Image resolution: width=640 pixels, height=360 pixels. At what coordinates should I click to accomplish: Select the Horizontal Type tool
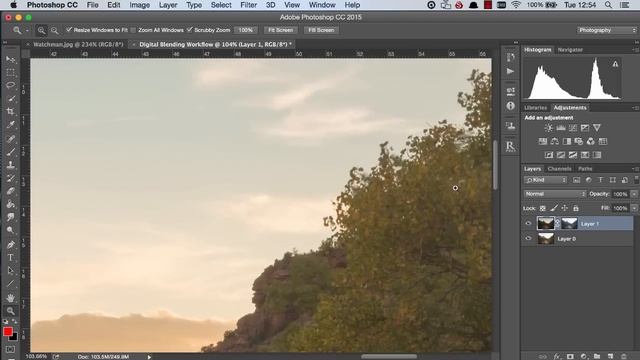click(11, 258)
